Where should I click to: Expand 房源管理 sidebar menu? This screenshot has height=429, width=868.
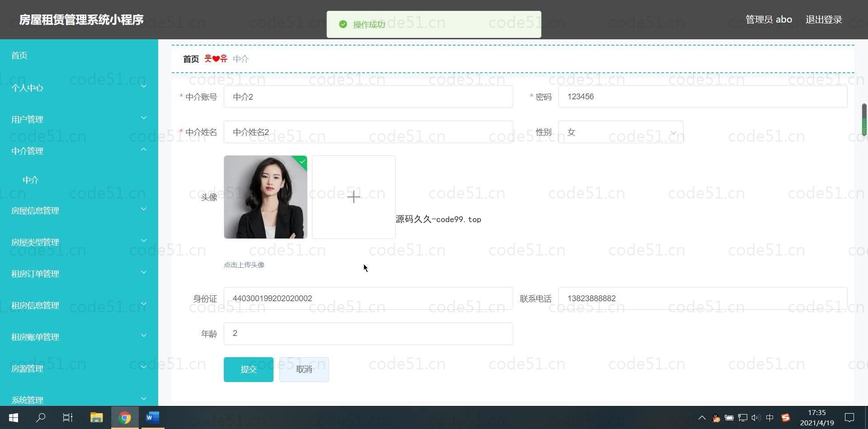click(x=79, y=368)
